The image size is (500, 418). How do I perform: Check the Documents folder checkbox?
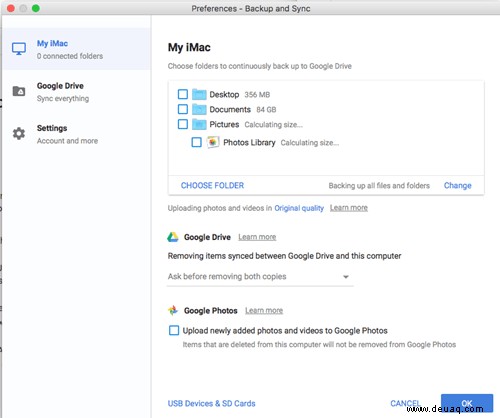coord(183,109)
